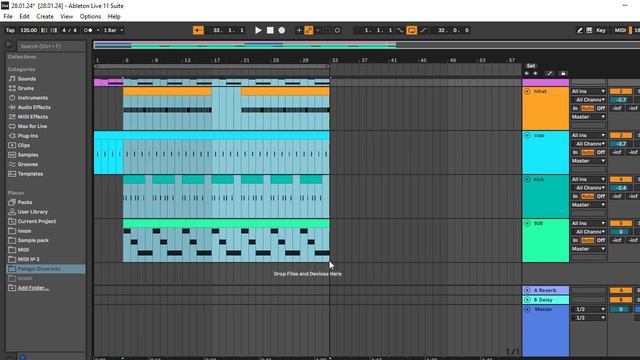Select Grooves category
640x360 pixels.
27,164
